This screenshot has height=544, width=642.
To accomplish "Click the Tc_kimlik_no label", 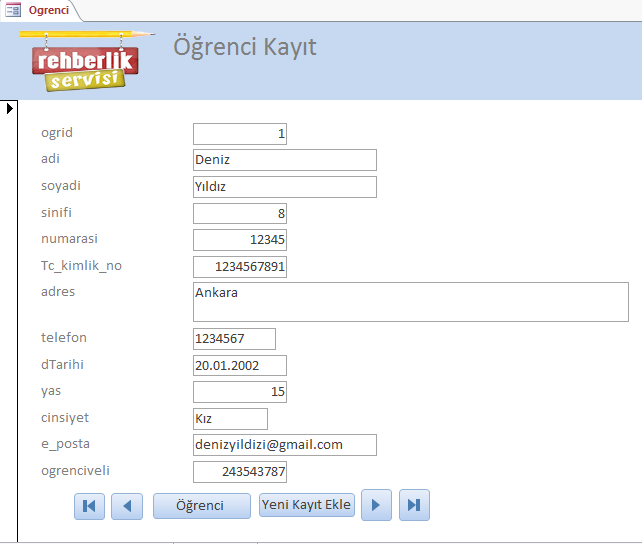I will [x=81, y=266].
